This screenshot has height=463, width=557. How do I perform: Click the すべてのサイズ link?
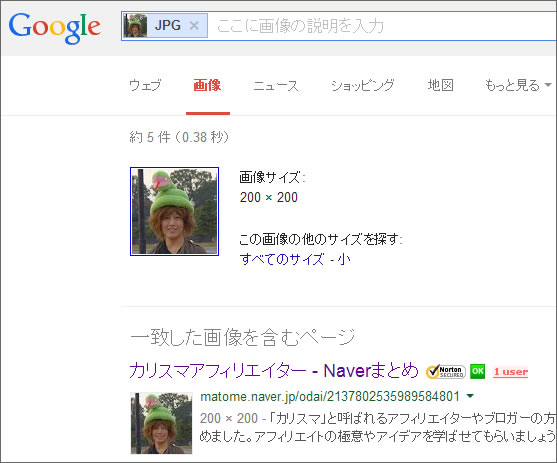point(282,259)
